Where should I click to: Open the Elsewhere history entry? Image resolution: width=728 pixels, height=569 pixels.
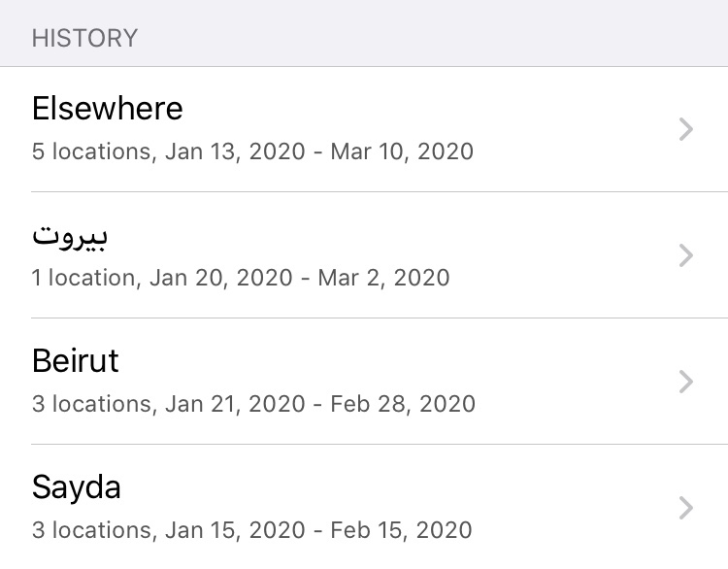107,108
